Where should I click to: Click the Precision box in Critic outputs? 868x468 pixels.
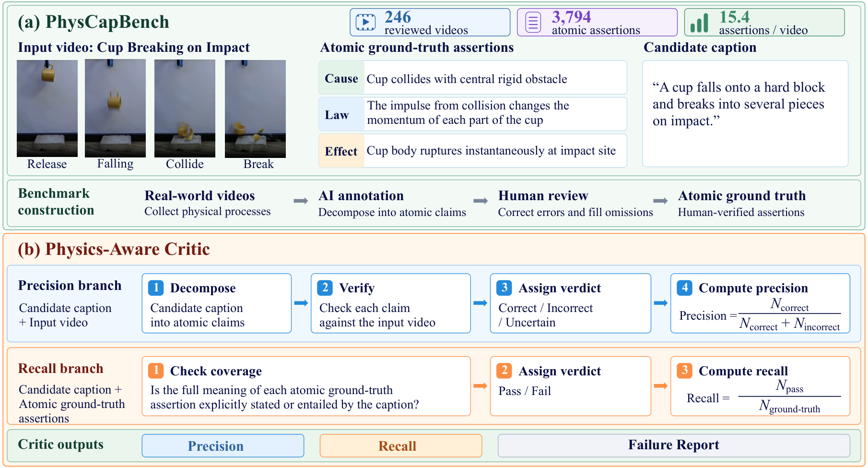(x=223, y=446)
